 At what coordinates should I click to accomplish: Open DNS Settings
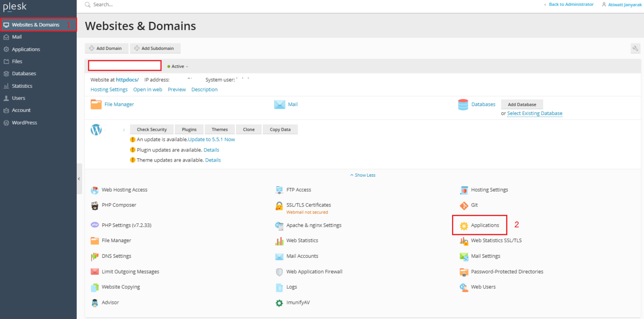(x=116, y=256)
